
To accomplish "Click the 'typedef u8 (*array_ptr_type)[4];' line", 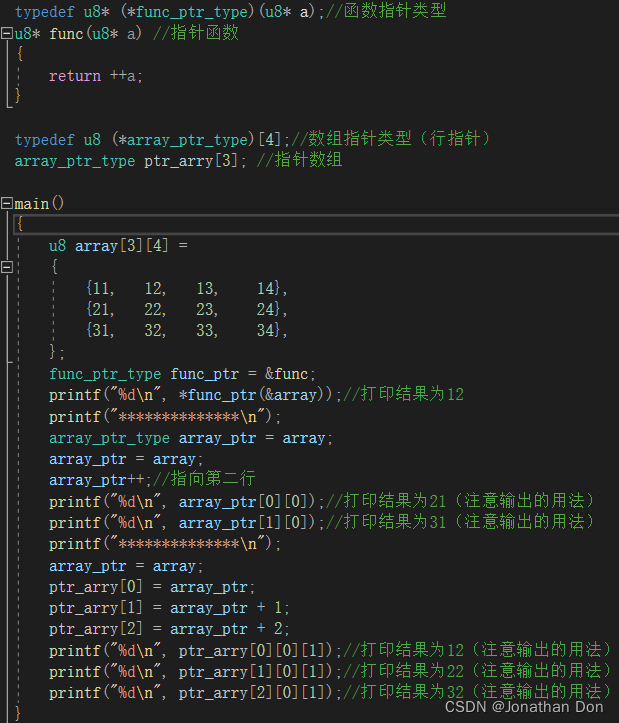I will 153,139.
